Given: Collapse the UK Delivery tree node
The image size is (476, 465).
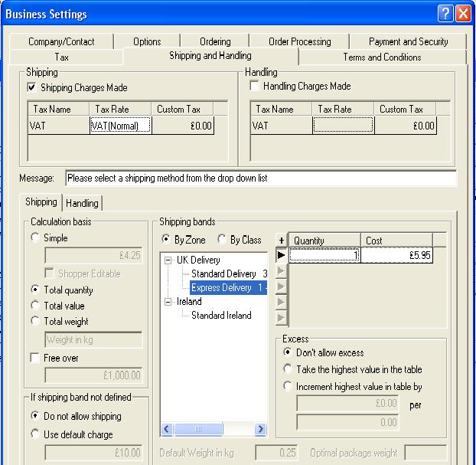Looking at the screenshot, I should click(168, 260).
